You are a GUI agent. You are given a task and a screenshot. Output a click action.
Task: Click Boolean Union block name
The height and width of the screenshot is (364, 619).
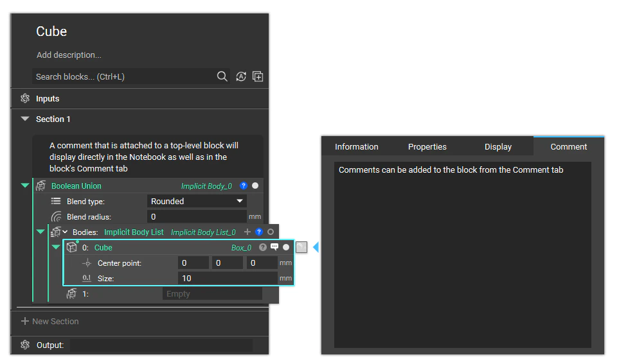pos(76,186)
